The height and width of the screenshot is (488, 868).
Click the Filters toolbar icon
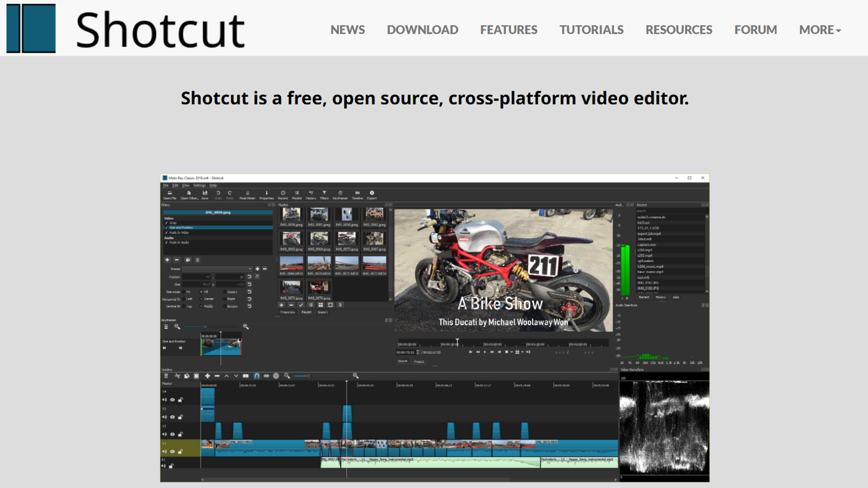coord(324,195)
